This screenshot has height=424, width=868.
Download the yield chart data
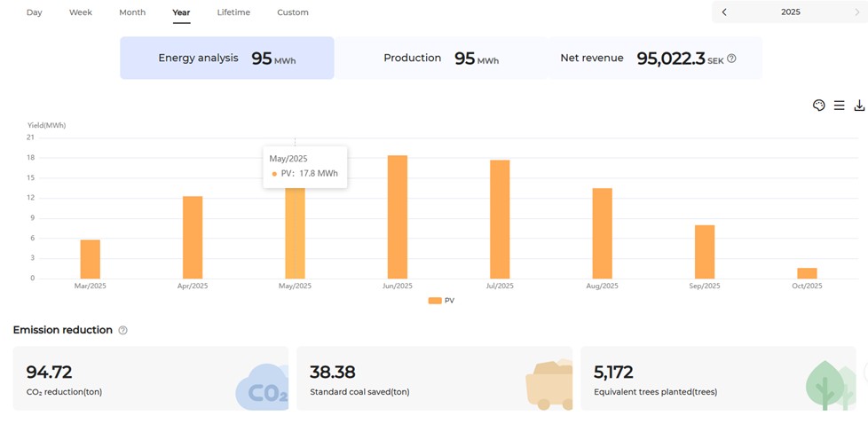(859, 106)
